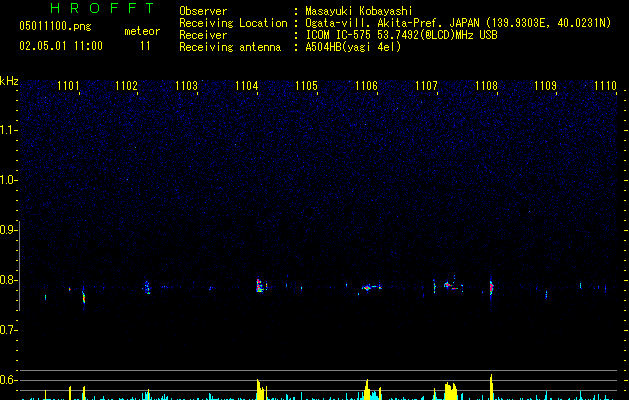Select antenna text A504HB(yagi 4el)

[353, 47]
